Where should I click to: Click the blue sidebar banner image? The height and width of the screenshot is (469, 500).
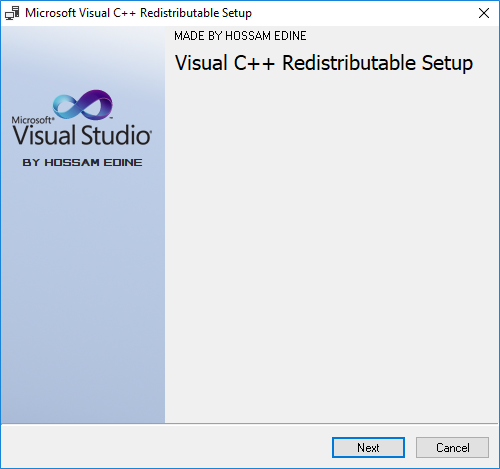[x=83, y=225]
